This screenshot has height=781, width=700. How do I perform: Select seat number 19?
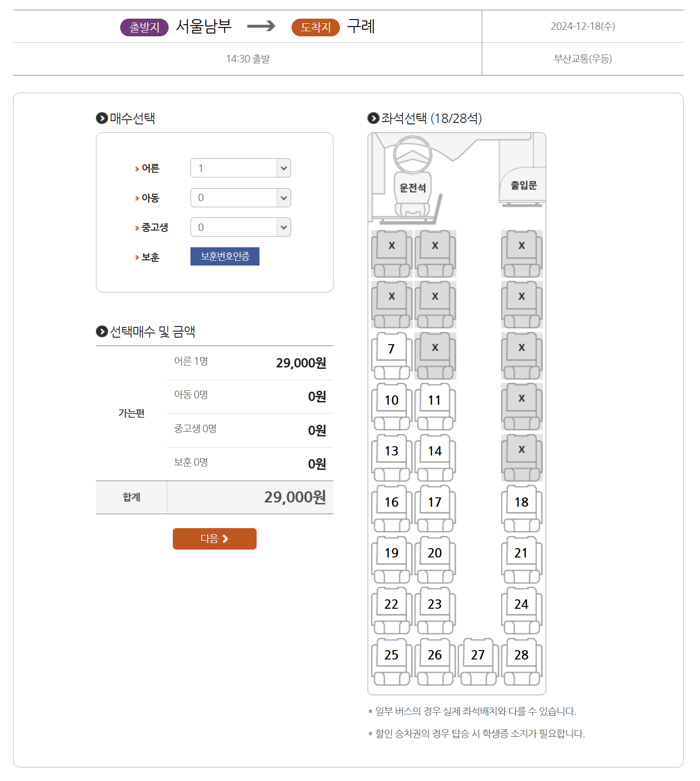tap(392, 559)
